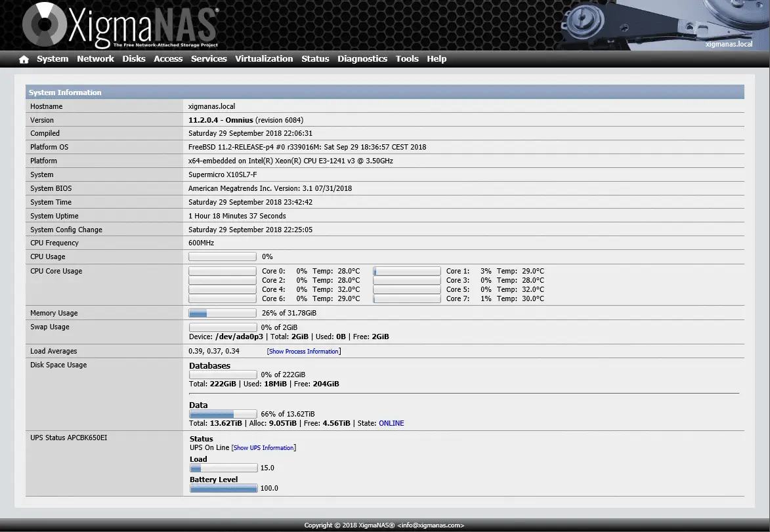
Task: Click Show Process Information link
Action: pyautogui.click(x=303, y=352)
